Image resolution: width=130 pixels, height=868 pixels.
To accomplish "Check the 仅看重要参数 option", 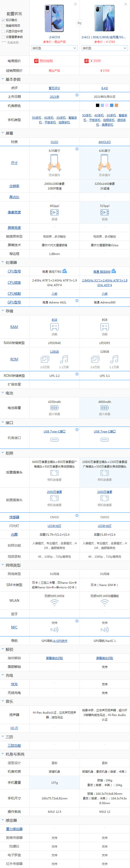I will [x=3, y=37].
